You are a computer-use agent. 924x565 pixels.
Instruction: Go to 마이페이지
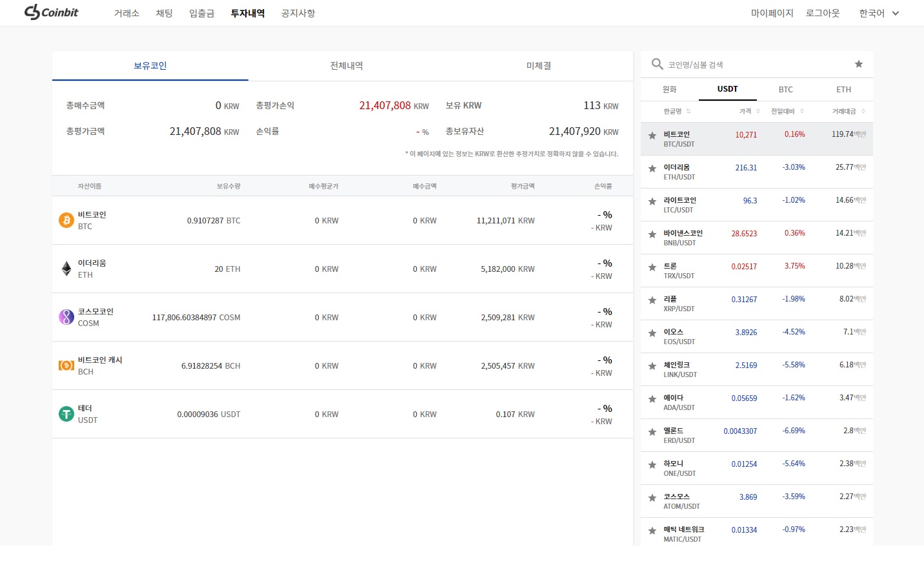coord(772,13)
